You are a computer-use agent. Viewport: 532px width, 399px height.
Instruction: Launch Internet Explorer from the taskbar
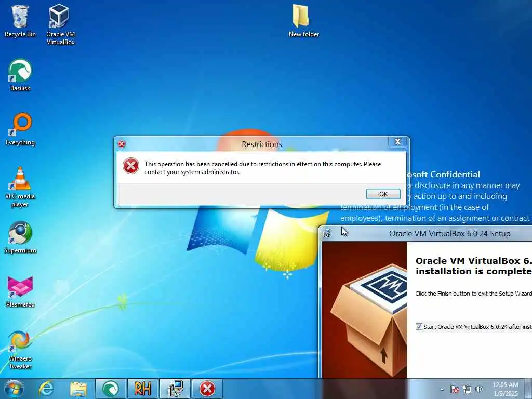point(46,389)
